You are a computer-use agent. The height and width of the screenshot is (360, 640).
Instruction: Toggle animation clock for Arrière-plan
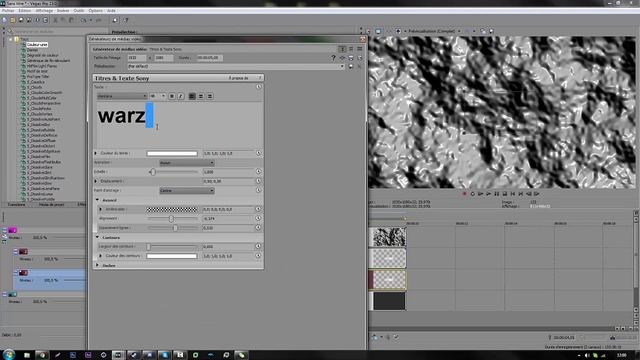click(258, 209)
